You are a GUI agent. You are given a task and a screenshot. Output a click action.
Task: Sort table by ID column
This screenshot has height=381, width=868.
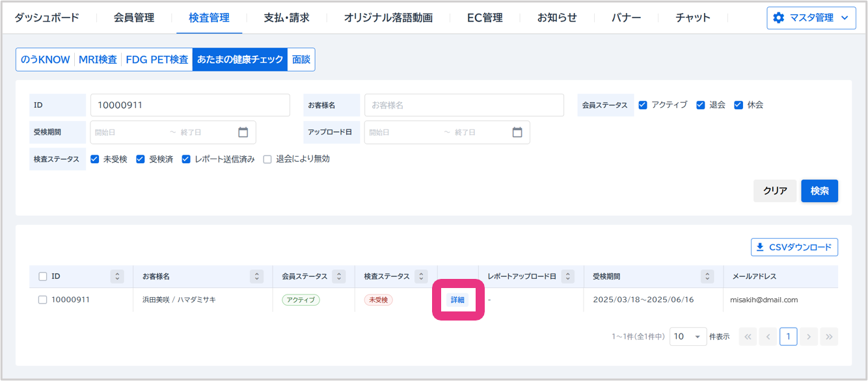117,276
